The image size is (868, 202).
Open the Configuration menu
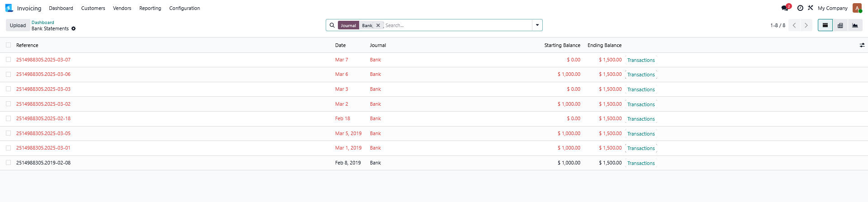(x=184, y=8)
